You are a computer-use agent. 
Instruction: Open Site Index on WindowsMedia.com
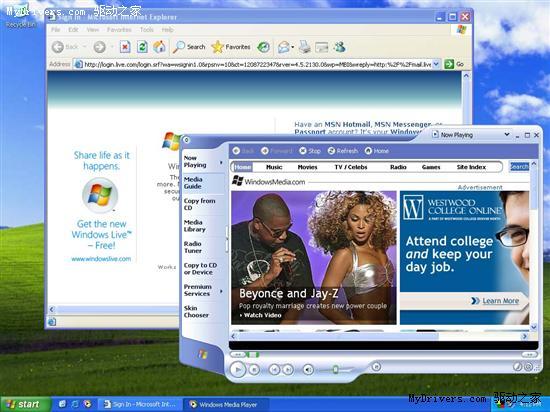pos(471,167)
